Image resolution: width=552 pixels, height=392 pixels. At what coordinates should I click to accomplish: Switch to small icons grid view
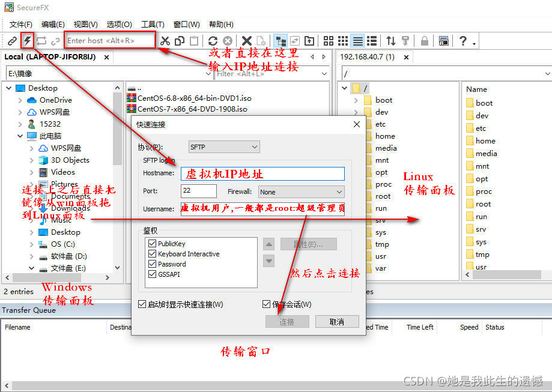pyautogui.click(x=343, y=41)
